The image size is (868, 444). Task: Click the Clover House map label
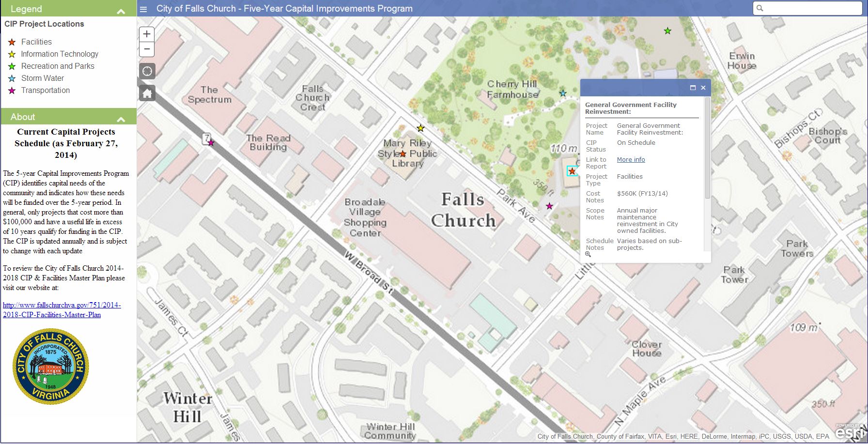coord(647,349)
